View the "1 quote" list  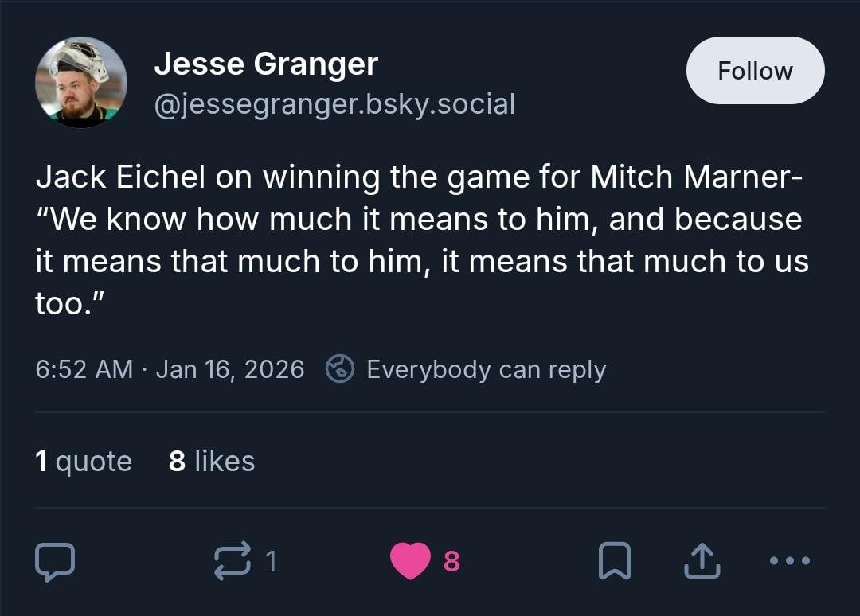click(84, 461)
